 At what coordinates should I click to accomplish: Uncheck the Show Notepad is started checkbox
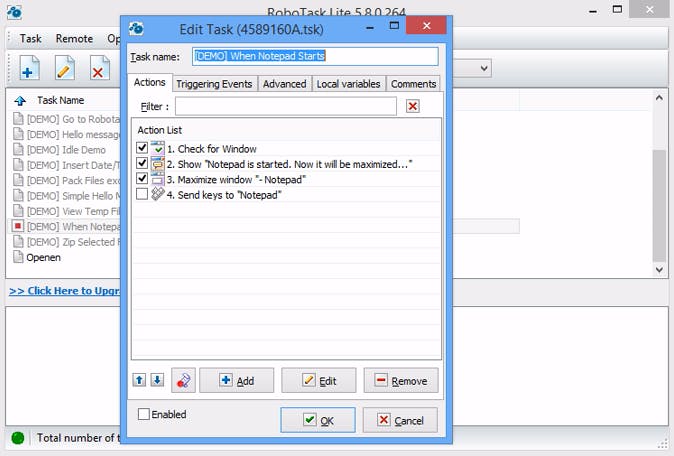pos(142,163)
